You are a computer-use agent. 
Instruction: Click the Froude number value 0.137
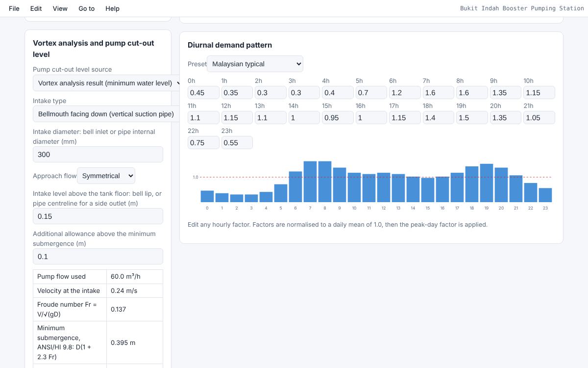pyautogui.click(x=118, y=309)
